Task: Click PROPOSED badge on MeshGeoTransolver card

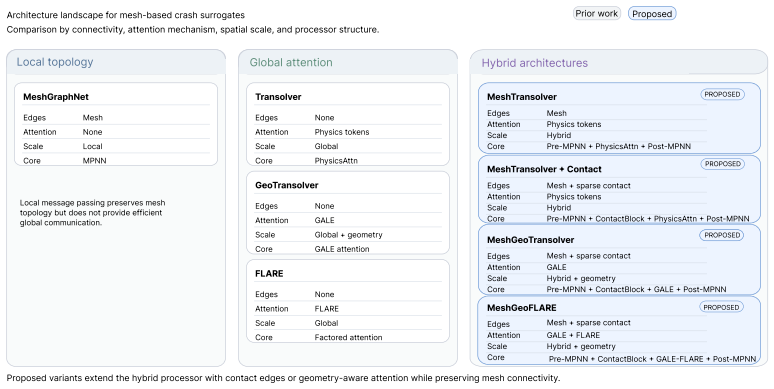Action: (x=722, y=235)
